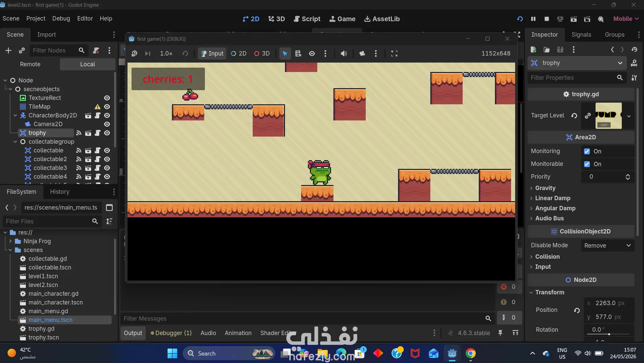Switch to the Script workspace
This screenshot has height=363, width=644.
click(307, 19)
